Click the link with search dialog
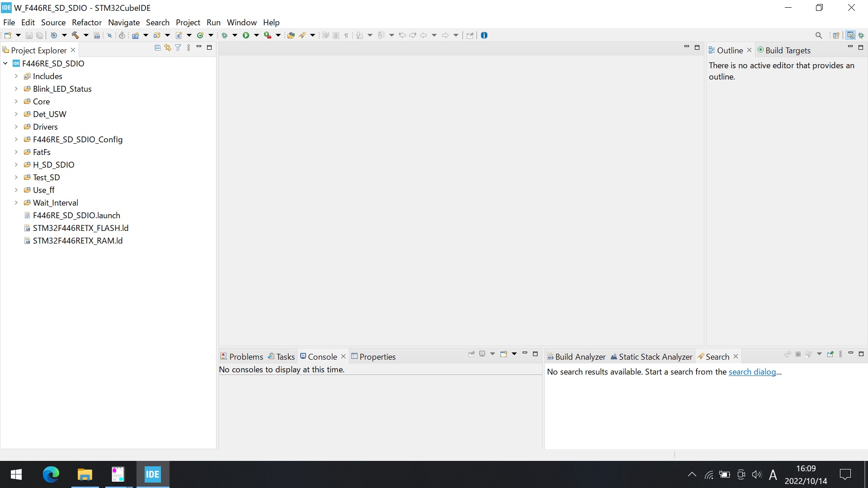This screenshot has height=488, width=868. (x=752, y=371)
